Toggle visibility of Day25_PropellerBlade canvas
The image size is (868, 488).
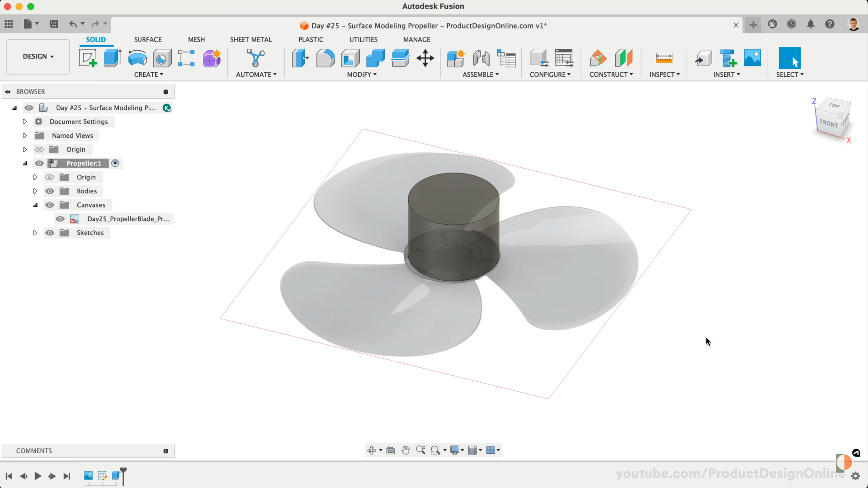(60, 219)
